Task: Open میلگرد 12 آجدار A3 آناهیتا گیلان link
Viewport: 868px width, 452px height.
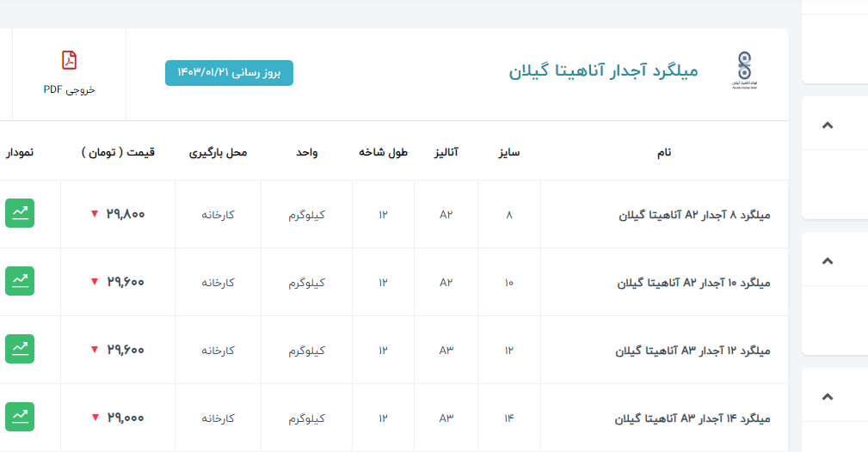Action: point(693,350)
